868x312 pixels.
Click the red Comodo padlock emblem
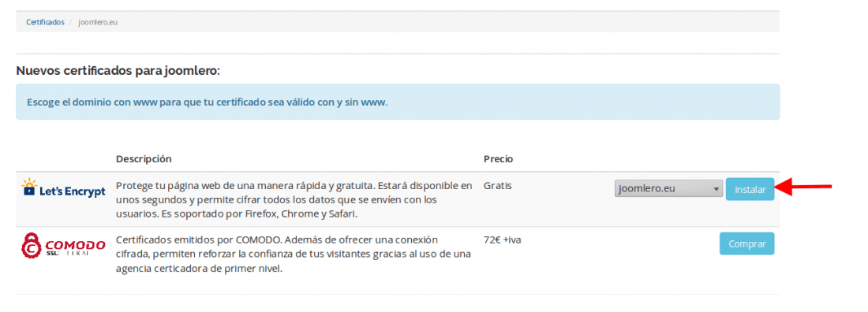32,246
